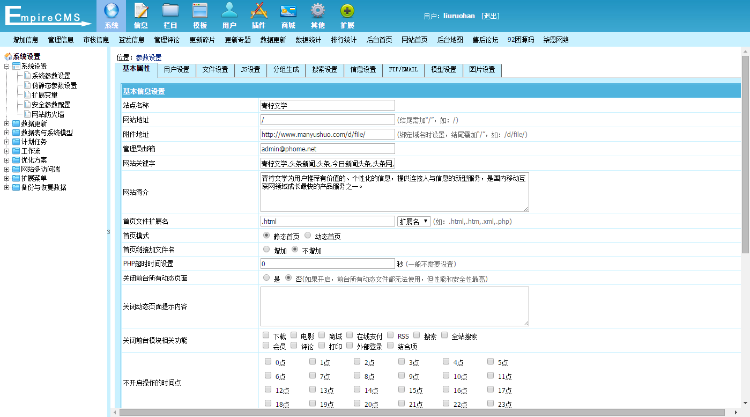Click the folder icon of 数据更新 tree node
The height and width of the screenshot is (417, 750).
point(16,123)
